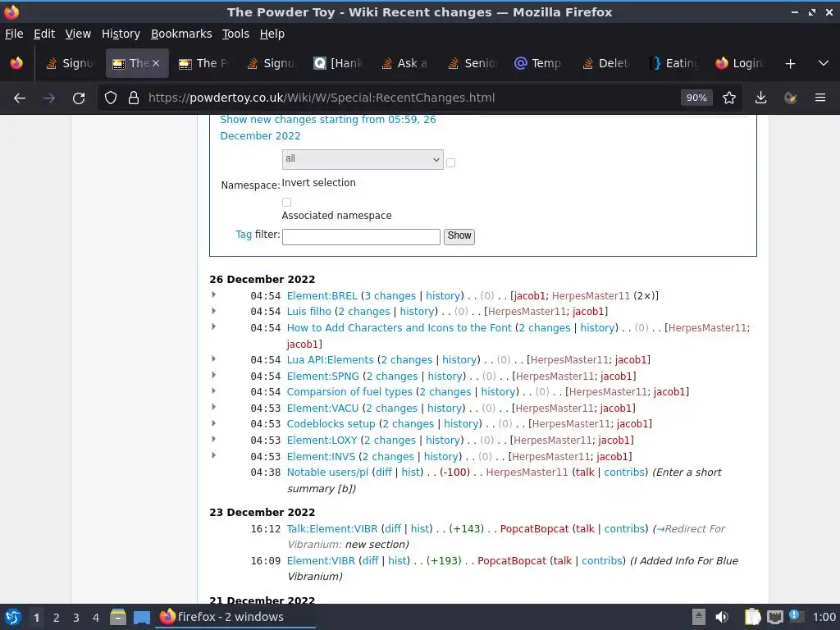This screenshot has width=840, height=630.
Task: Expand the Element:BREL grouped changes
Action: [213, 294]
